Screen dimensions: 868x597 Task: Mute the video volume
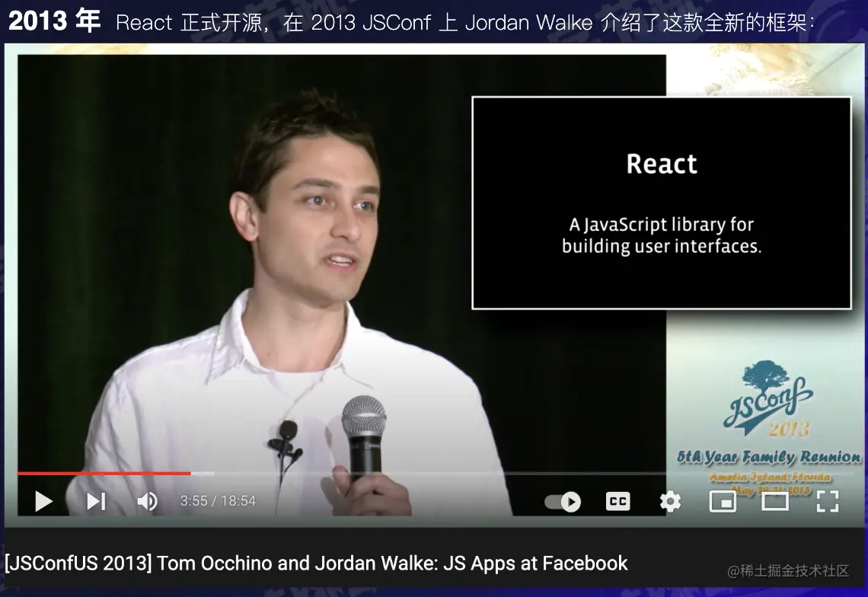[147, 501]
